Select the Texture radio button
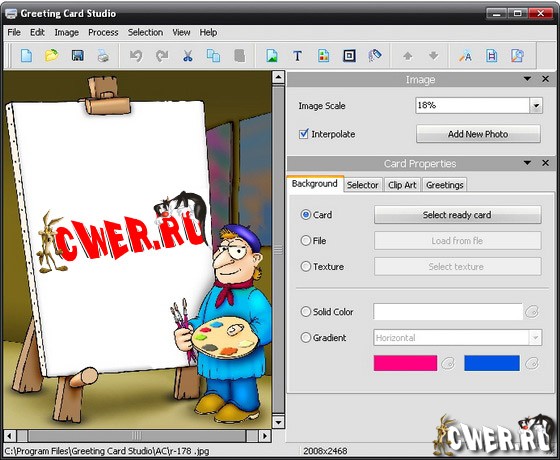 coord(306,266)
